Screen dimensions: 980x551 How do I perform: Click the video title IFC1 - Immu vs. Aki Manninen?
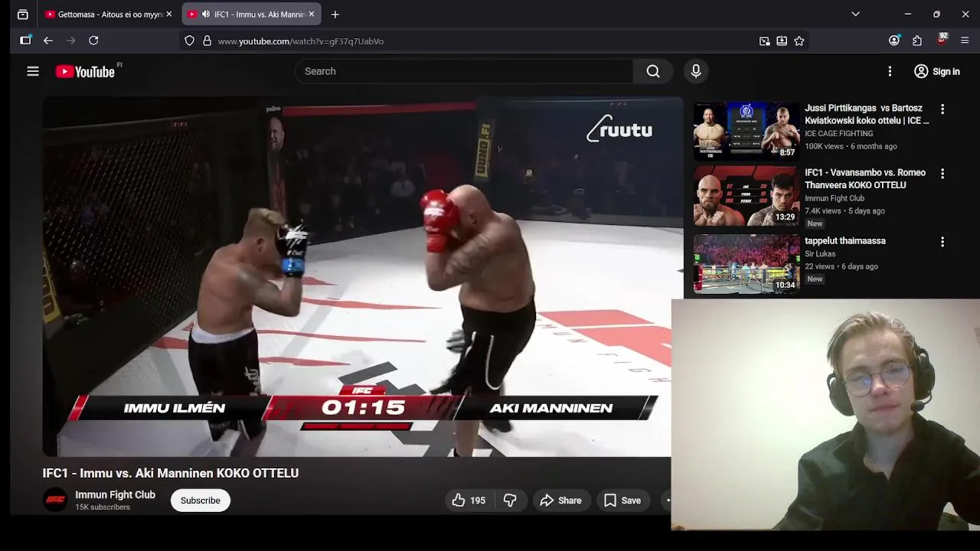(170, 473)
